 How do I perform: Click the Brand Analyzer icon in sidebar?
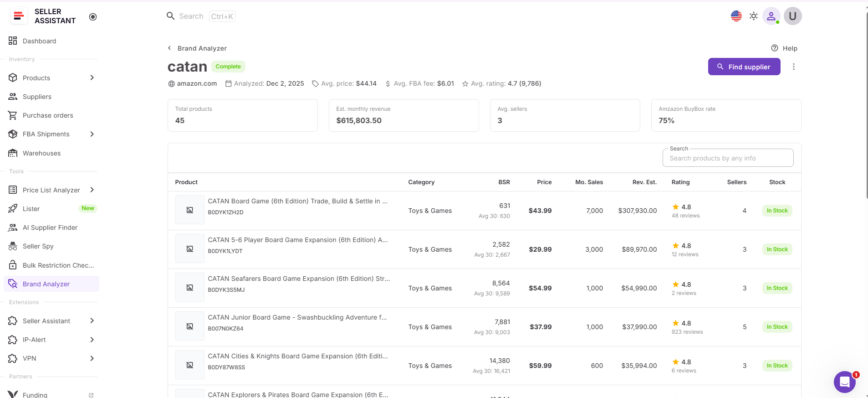pyautogui.click(x=13, y=284)
